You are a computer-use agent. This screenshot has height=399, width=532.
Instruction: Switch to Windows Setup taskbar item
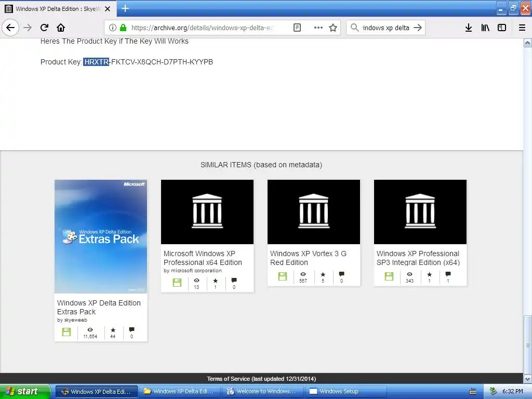point(345,391)
